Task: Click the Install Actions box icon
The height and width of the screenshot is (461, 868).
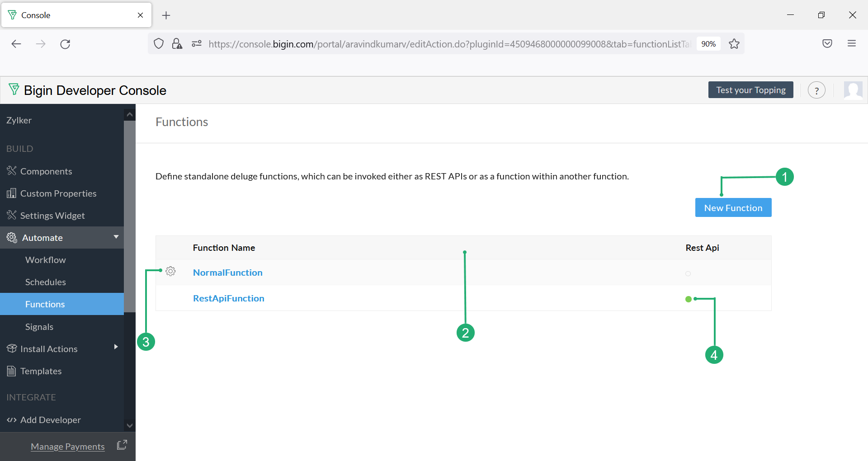Action: pos(12,348)
